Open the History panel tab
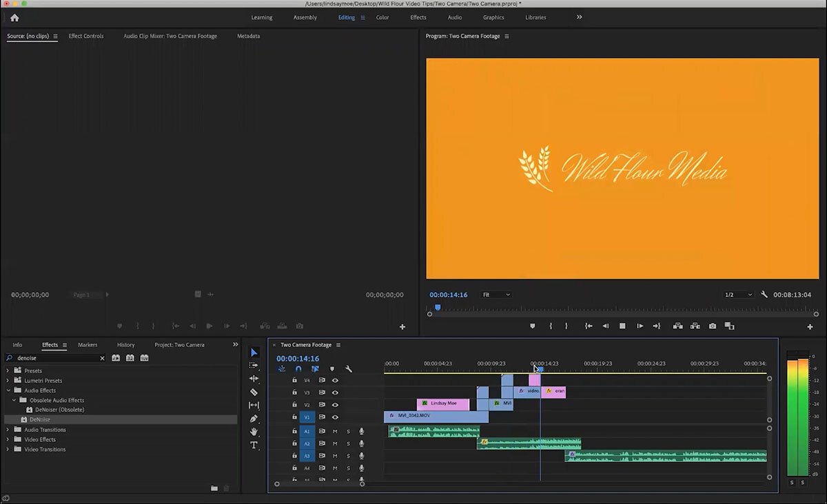The width and height of the screenshot is (827, 504). pos(126,344)
